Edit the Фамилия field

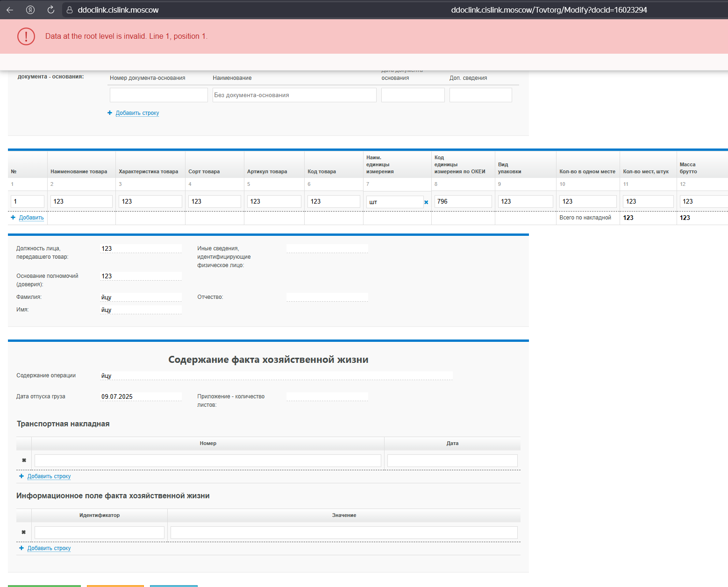[x=141, y=297]
